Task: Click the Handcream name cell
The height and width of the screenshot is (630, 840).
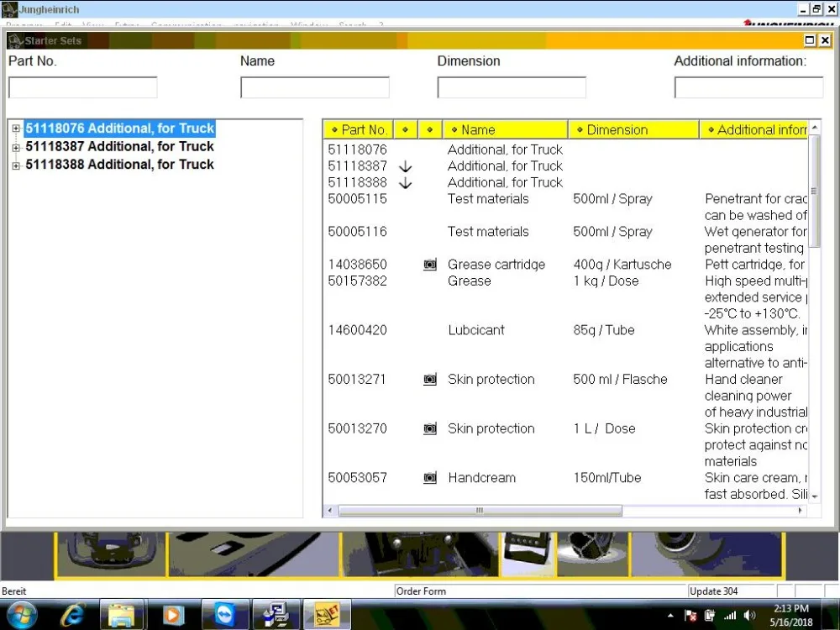Action: pos(481,478)
